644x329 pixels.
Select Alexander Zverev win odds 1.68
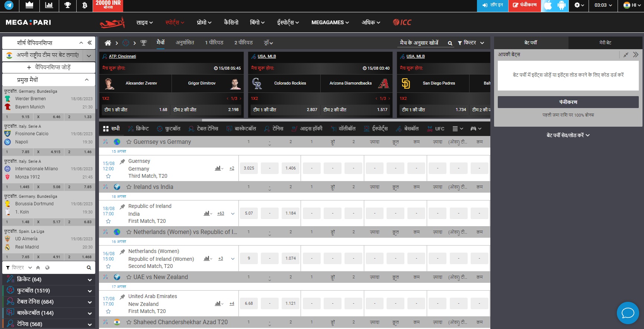136,110
